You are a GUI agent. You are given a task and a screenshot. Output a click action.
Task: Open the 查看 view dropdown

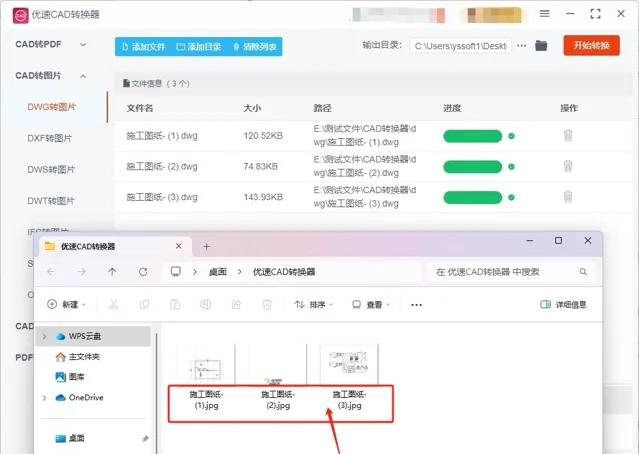pos(371,304)
